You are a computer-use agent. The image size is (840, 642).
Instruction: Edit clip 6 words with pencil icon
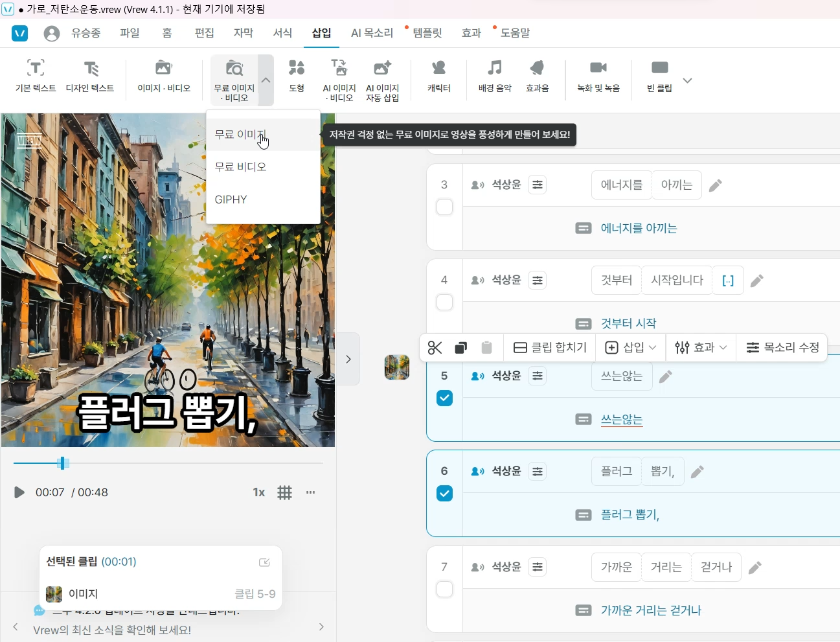(698, 472)
